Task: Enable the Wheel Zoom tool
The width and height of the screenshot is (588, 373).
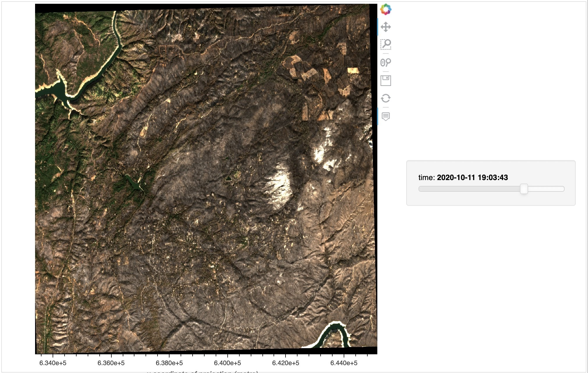Action: point(385,62)
